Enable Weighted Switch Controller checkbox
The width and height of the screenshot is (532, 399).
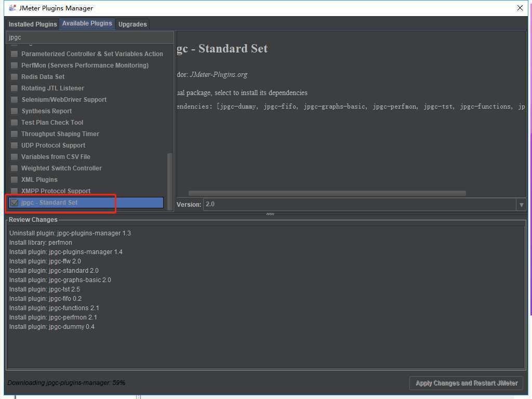(x=14, y=168)
